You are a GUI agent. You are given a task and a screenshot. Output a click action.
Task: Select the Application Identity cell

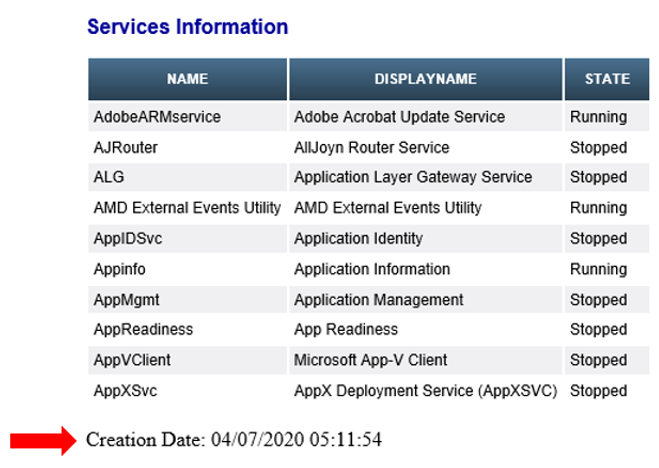tap(426, 239)
